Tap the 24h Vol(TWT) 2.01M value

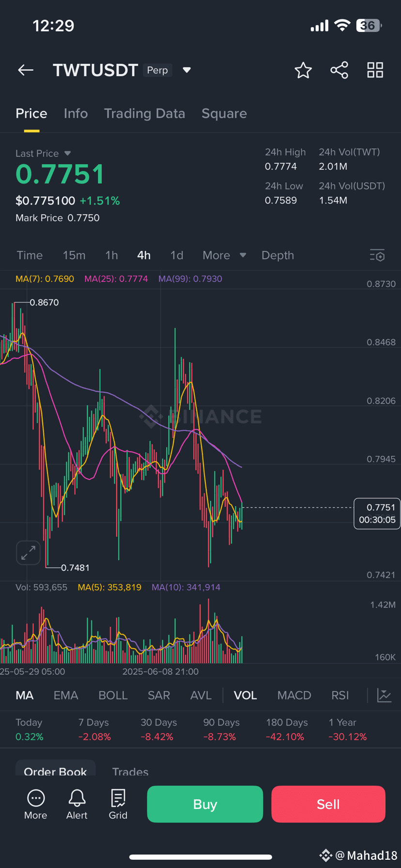point(333,167)
